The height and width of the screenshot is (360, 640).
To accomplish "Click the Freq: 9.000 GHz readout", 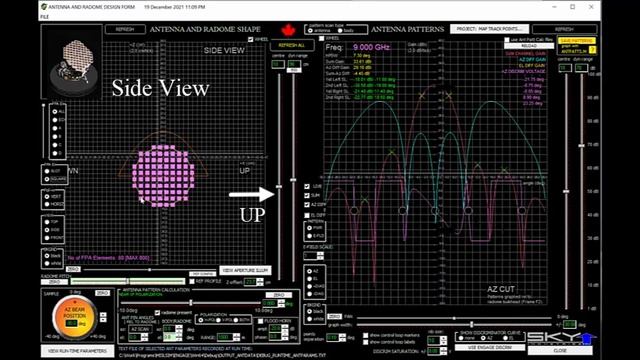I will pos(358,47).
